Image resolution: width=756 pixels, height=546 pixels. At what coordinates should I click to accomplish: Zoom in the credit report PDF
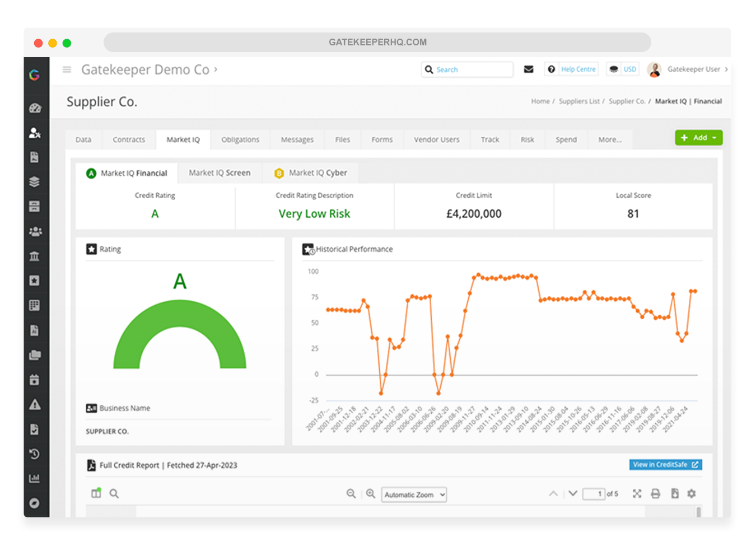coord(371,493)
